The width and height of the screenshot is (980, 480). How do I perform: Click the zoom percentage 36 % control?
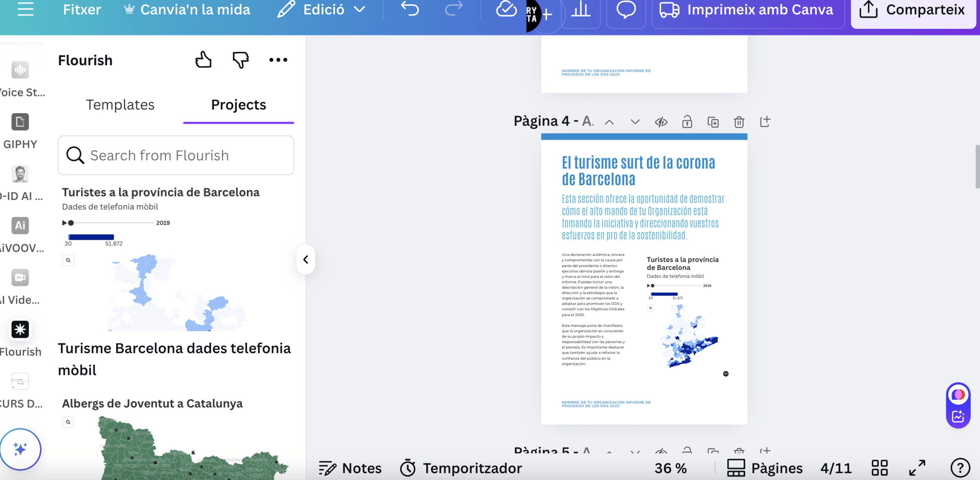(670, 468)
